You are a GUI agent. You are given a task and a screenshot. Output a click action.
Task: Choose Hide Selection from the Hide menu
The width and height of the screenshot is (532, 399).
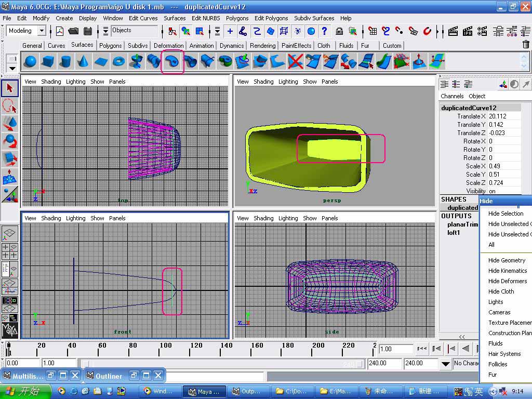pos(506,214)
